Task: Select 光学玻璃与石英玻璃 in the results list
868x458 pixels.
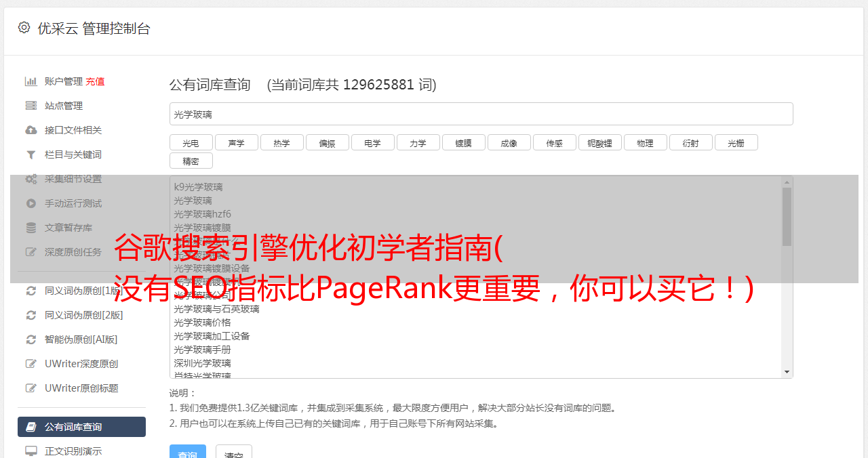Action: (216, 309)
